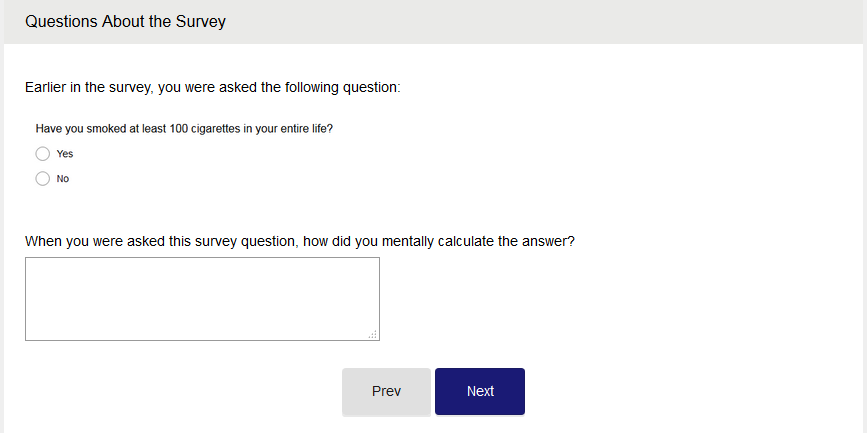Click the "Yes" answer label text
Screen dimensions: 867x433
65,154
